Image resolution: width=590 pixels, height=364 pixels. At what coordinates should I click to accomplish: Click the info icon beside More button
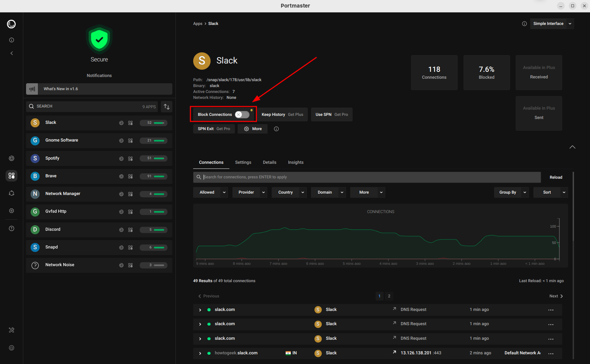pos(276,129)
